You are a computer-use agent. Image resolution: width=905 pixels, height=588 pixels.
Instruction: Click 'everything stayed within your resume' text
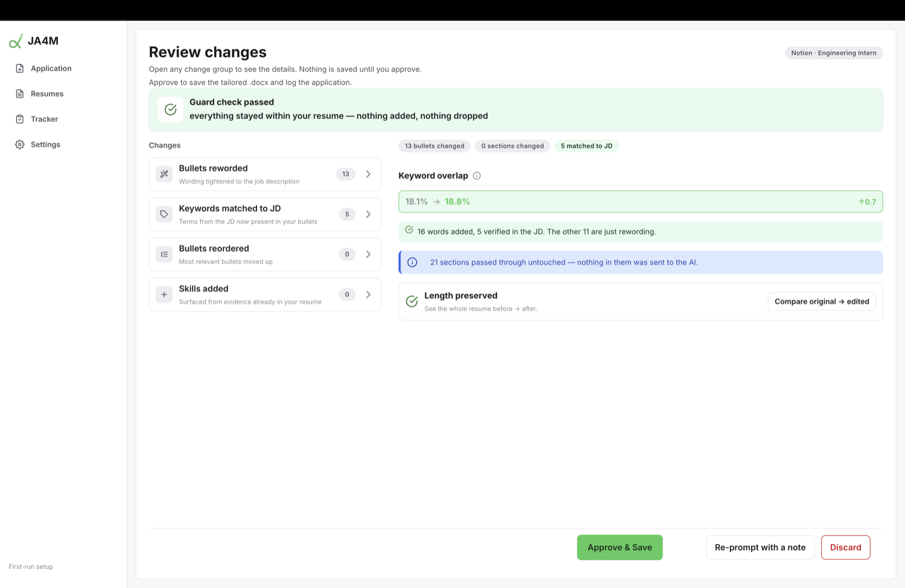tap(338, 116)
